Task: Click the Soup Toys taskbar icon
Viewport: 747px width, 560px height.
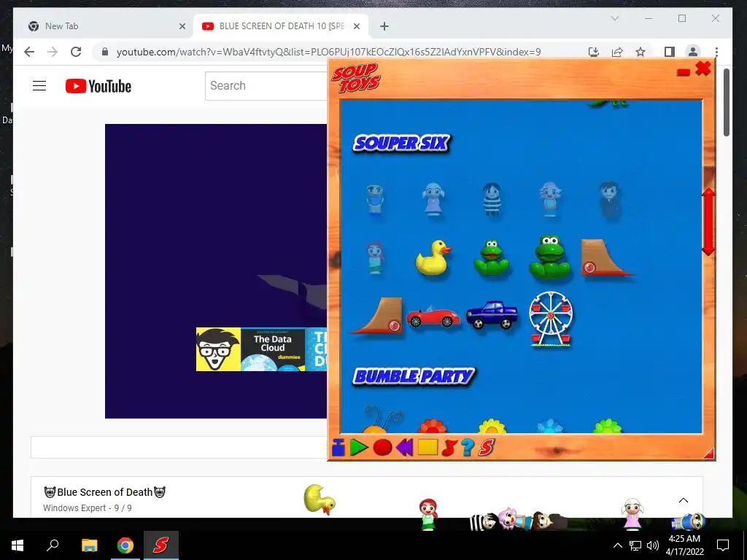Action: coord(161,545)
